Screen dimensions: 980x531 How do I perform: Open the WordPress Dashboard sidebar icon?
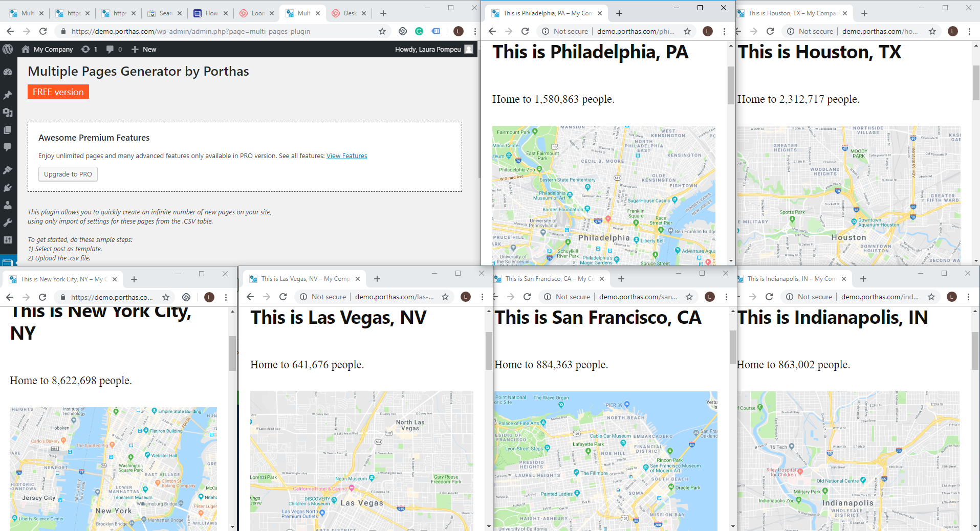[8, 72]
